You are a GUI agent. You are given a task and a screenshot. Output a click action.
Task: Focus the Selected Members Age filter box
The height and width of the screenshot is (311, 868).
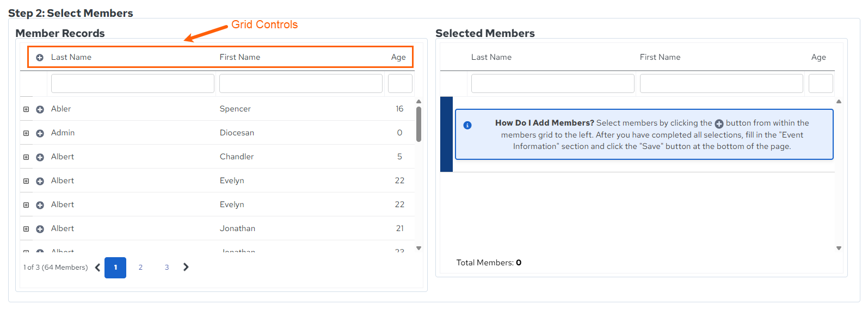(x=821, y=84)
